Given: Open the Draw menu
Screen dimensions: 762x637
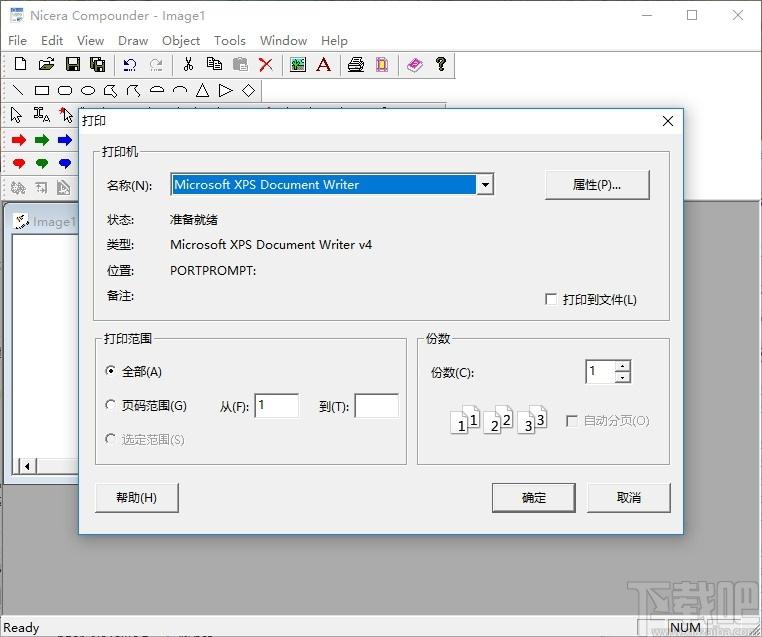Looking at the screenshot, I should 133,40.
